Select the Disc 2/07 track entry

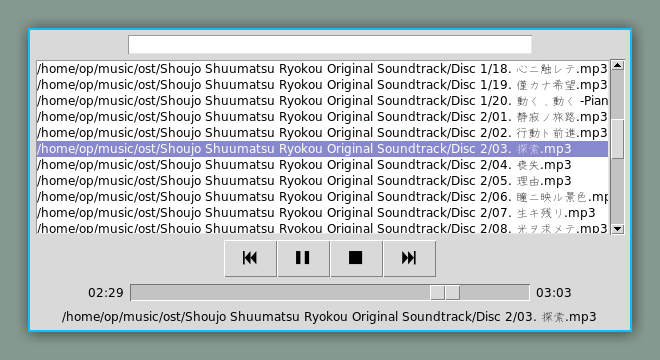click(322, 213)
